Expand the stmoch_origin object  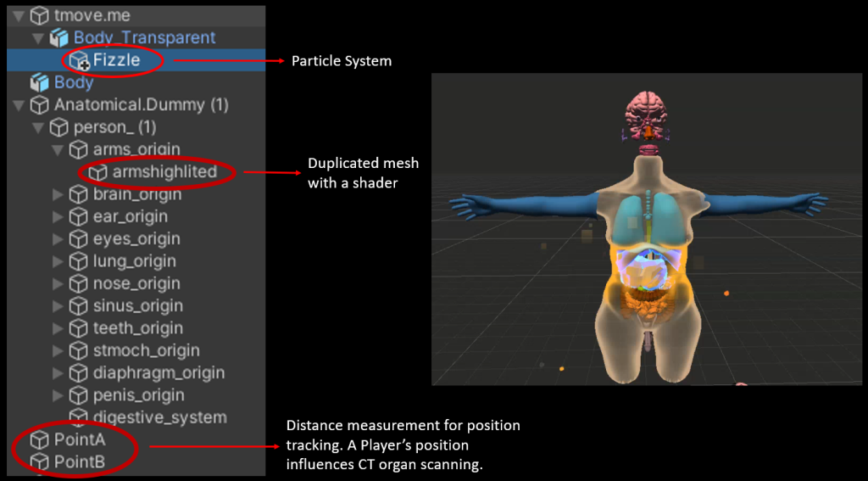point(58,350)
